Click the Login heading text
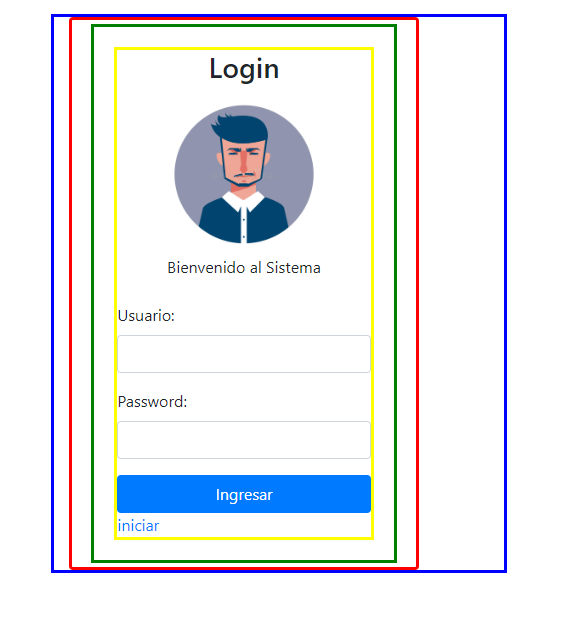 click(x=244, y=69)
